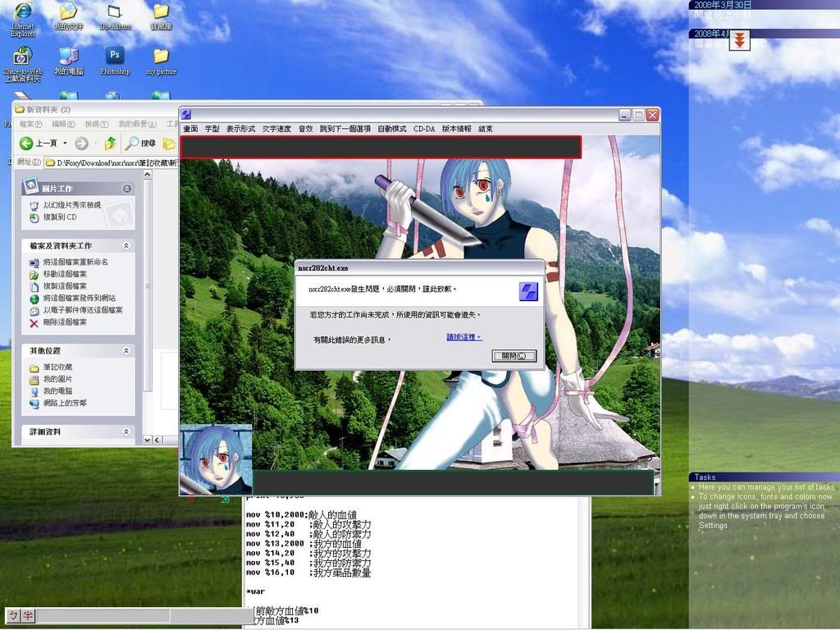Click 將這個檔案發佈到網站 in file tasks
Image resolution: width=840 pixels, height=630 pixels.
72,298
